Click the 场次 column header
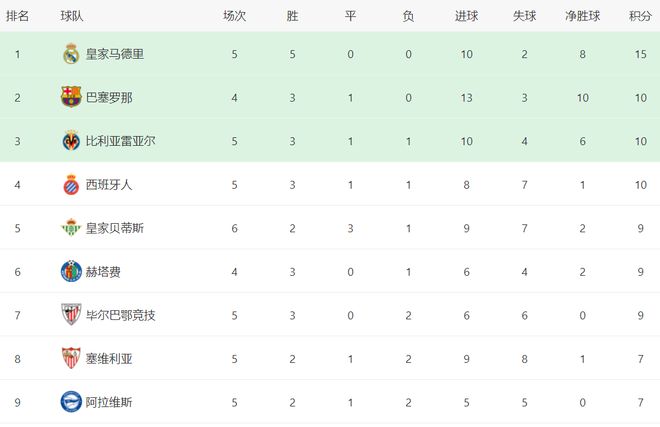This screenshot has width=660, height=427. click(x=234, y=16)
